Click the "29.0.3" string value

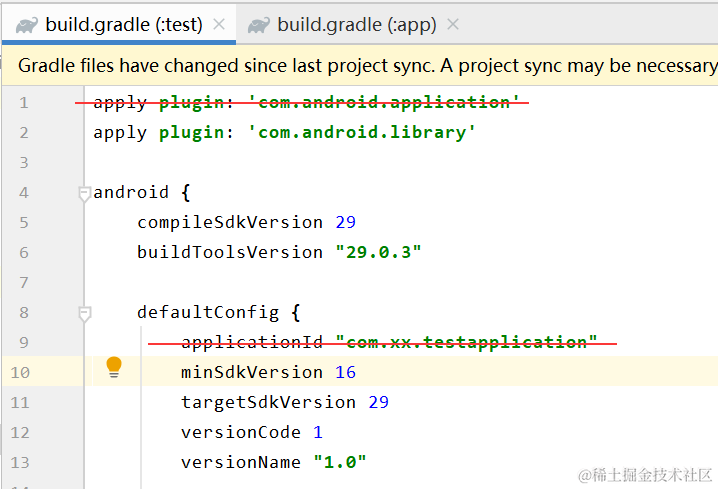pos(378,252)
